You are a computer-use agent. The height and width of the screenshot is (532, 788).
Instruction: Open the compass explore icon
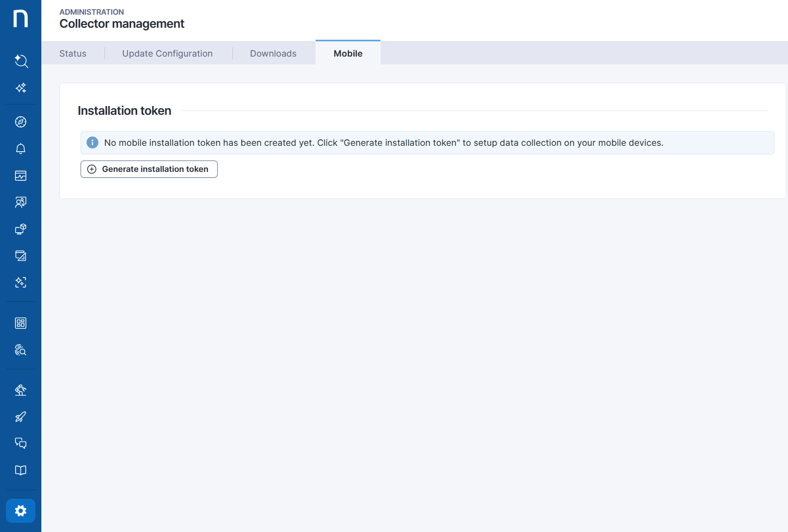pos(21,122)
